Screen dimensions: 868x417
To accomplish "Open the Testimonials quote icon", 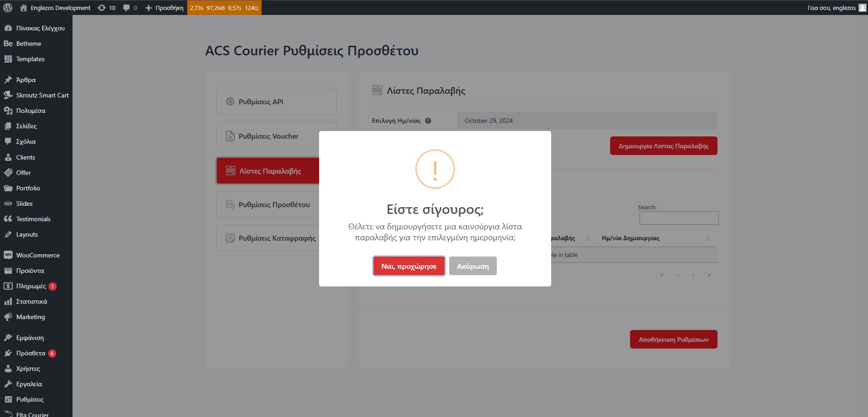I will 8,219.
